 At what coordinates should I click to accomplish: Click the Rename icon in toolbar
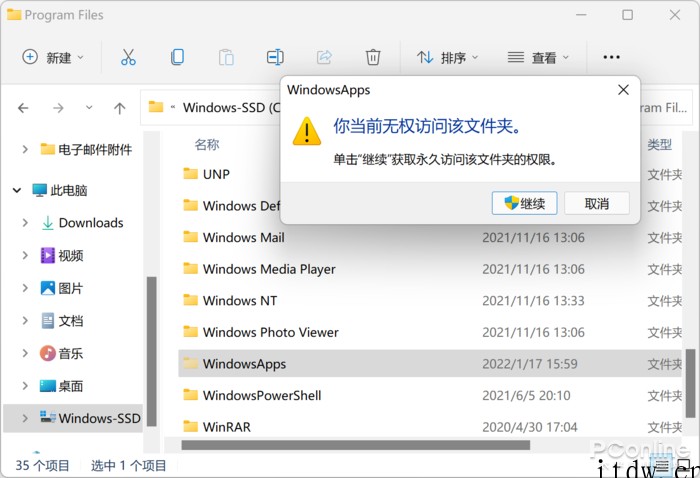tap(275, 57)
